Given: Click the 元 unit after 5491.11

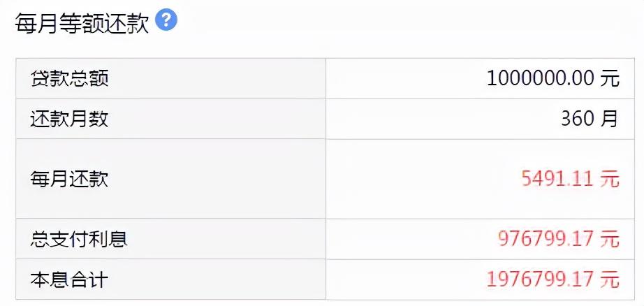Looking at the screenshot, I should tap(610, 179).
